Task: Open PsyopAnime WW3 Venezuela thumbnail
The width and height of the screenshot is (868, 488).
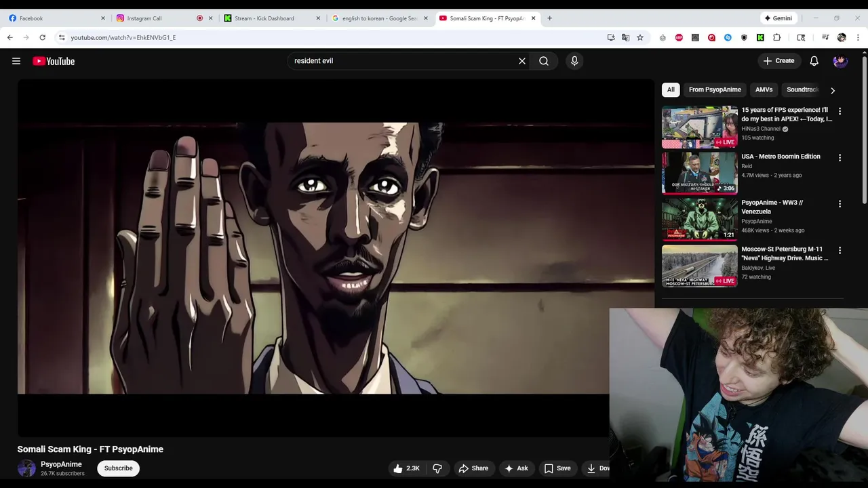Action: 699,220
